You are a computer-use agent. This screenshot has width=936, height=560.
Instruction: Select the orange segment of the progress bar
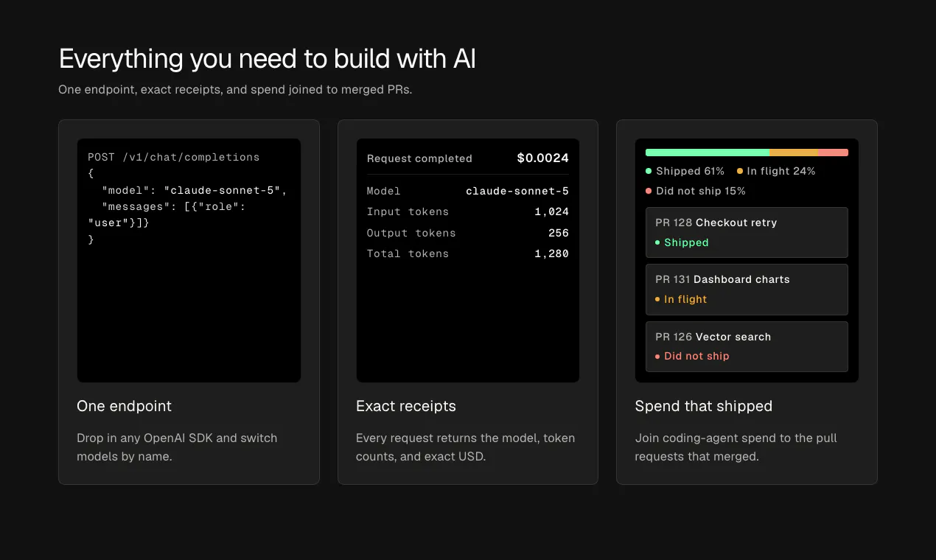794,153
